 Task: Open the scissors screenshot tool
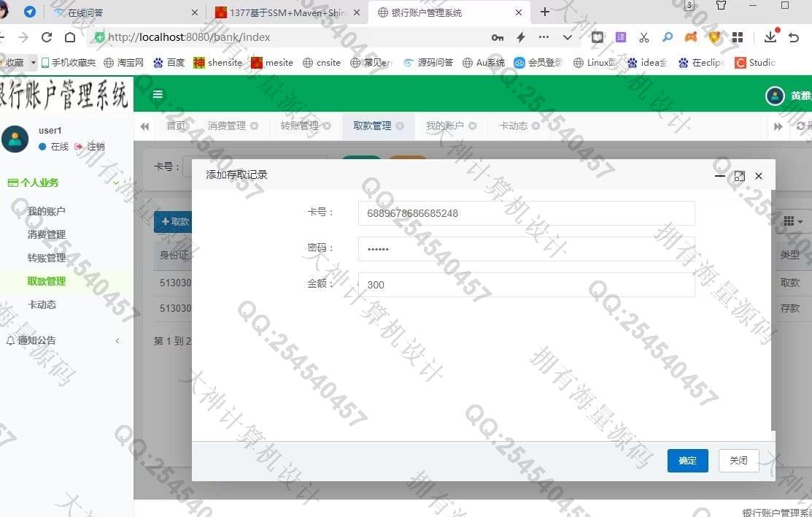(x=643, y=37)
